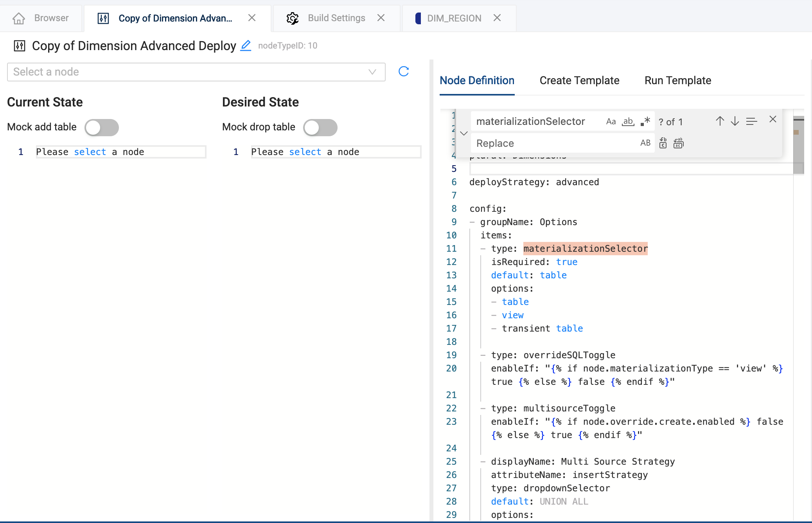Collapse the overrideSQLToggle item on line 19
Screen dimensions: 812x523
[483, 355]
